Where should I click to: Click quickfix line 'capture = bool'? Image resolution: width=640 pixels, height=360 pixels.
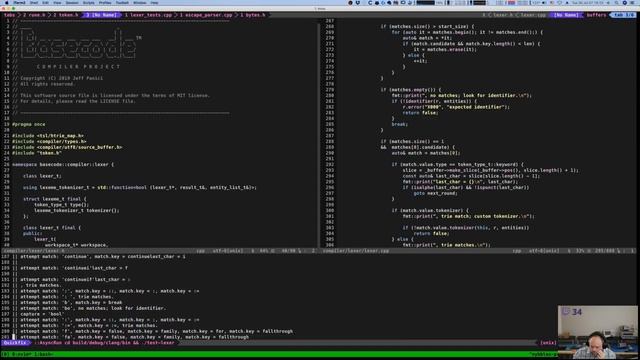[42, 314]
